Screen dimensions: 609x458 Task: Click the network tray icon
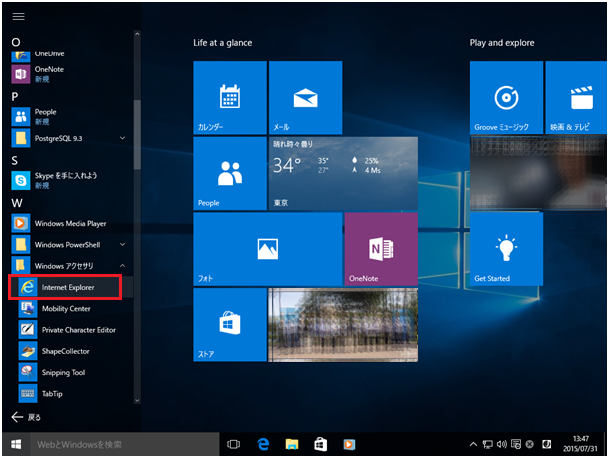pos(487,444)
